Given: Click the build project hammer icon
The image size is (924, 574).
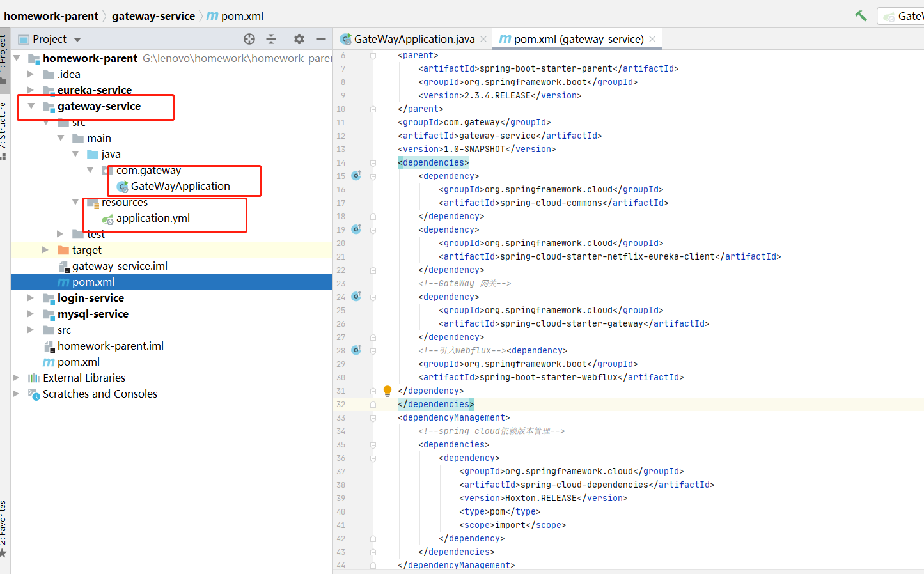Looking at the screenshot, I should (861, 16).
